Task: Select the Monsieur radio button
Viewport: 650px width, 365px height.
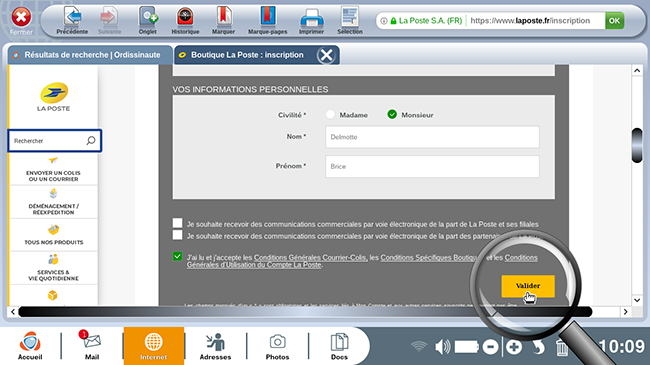Action: coord(392,114)
